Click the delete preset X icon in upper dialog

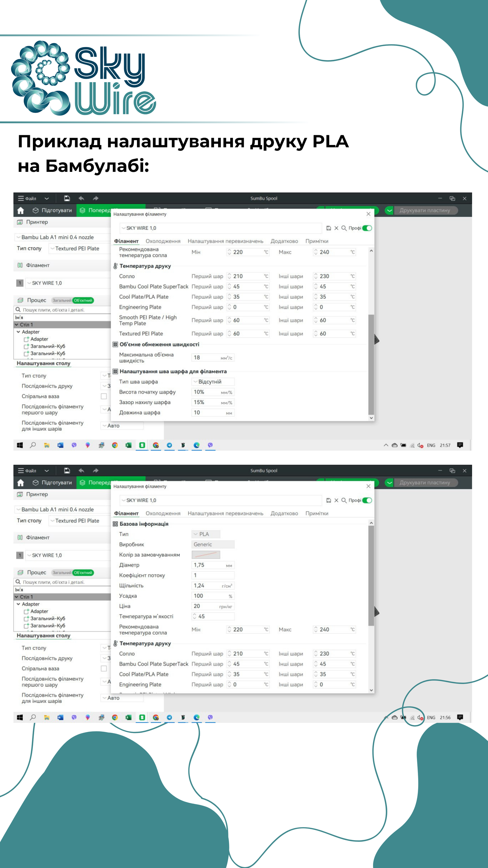pyautogui.click(x=336, y=228)
